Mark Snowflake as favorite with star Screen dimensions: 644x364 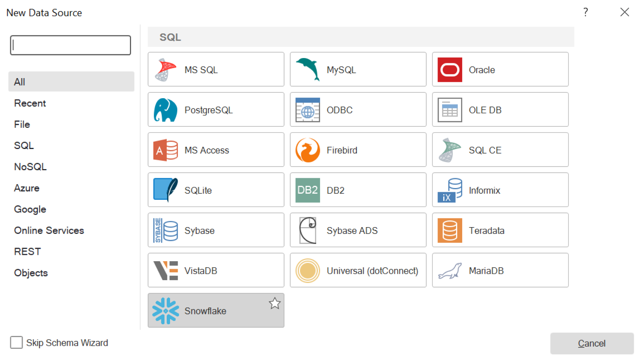275,303
